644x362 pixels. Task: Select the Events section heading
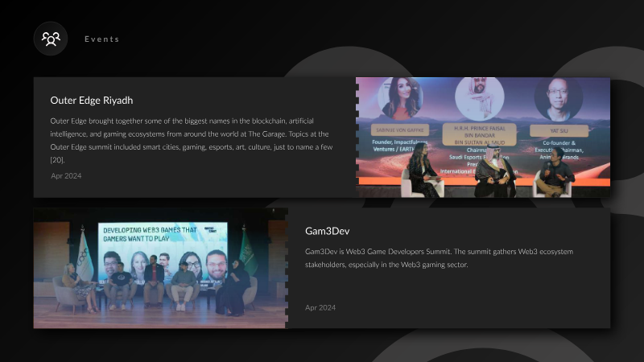coord(102,39)
